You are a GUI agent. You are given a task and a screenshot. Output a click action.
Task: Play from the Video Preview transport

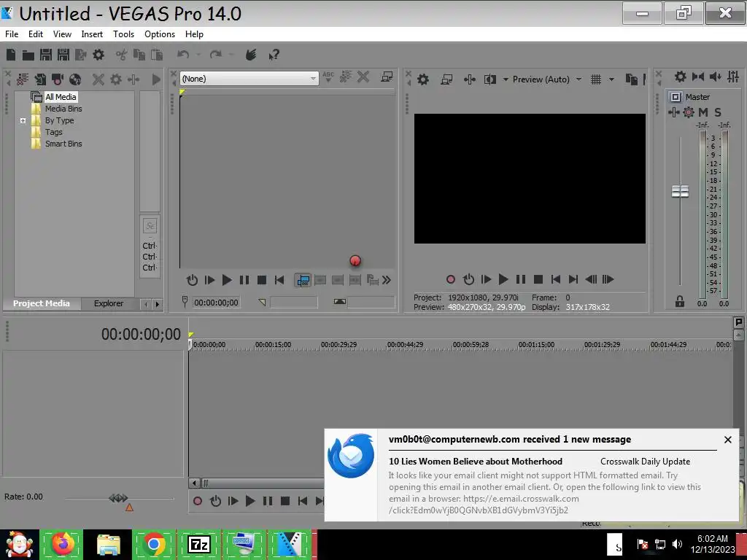point(503,279)
